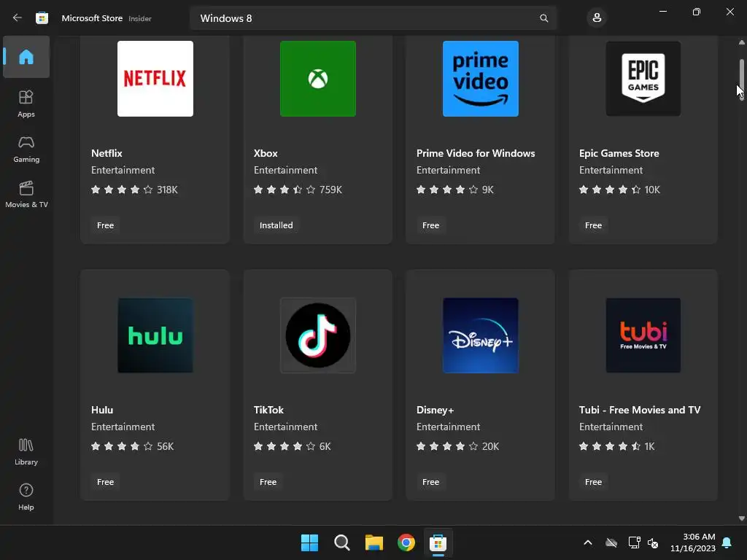Image resolution: width=747 pixels, height=560 pixels.
Task: Open the Xbox title text
Action: pos(266,153)
